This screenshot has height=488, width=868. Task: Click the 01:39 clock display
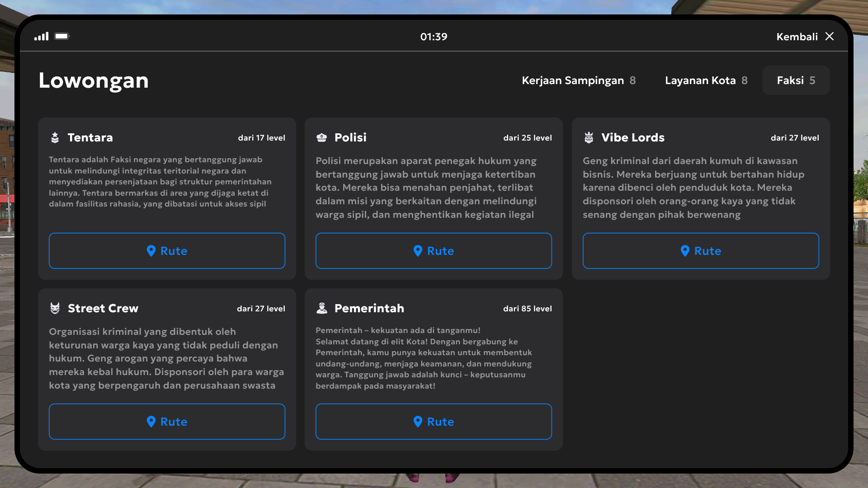tap(434, 37)
